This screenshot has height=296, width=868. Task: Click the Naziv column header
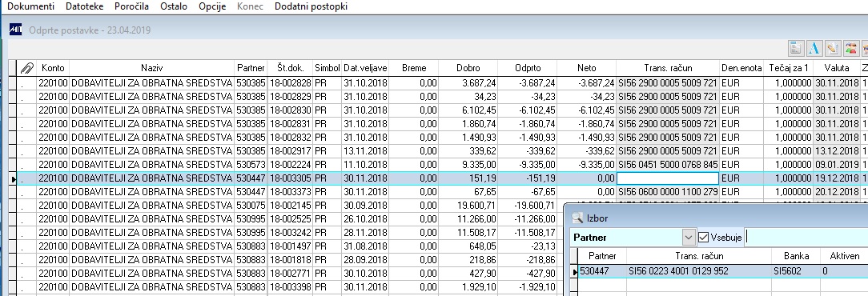151,68
